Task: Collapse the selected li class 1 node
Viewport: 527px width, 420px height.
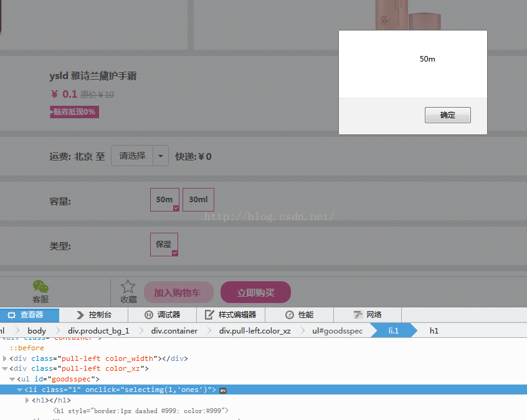Action: pyautogui.click(x=20, y=390)
